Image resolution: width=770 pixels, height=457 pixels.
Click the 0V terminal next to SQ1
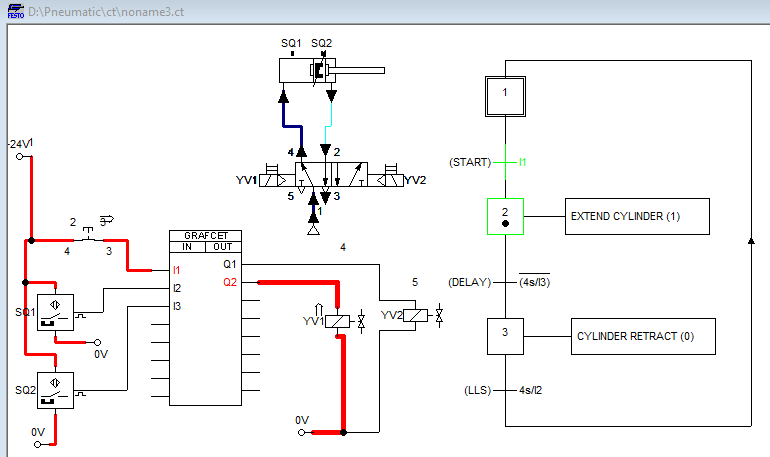click(98, 342)
